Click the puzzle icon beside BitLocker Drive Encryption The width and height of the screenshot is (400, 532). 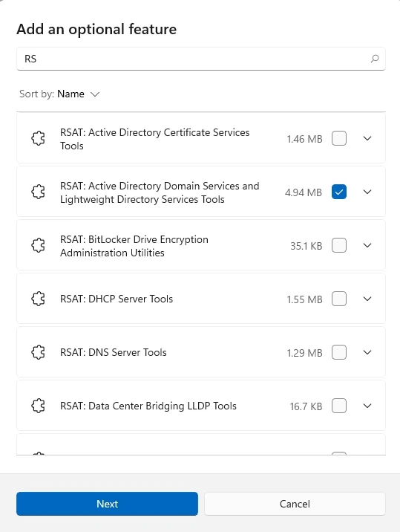[x=38, y=245]
